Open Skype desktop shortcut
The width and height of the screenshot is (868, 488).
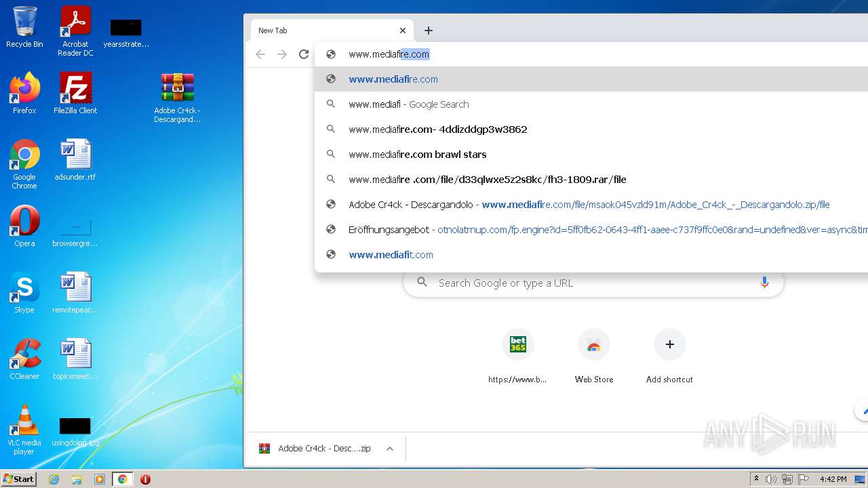pyautogui.click(x=24, y=292)
